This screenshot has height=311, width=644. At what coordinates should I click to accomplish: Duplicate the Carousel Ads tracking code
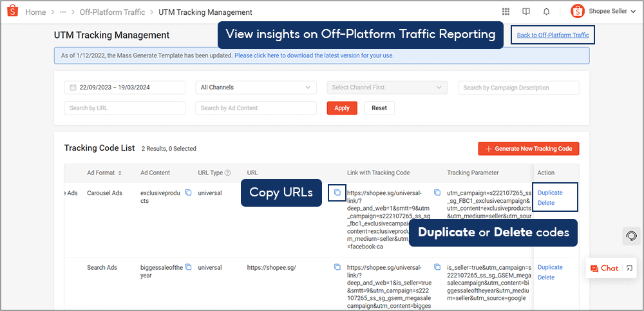(x=550, y=193)
